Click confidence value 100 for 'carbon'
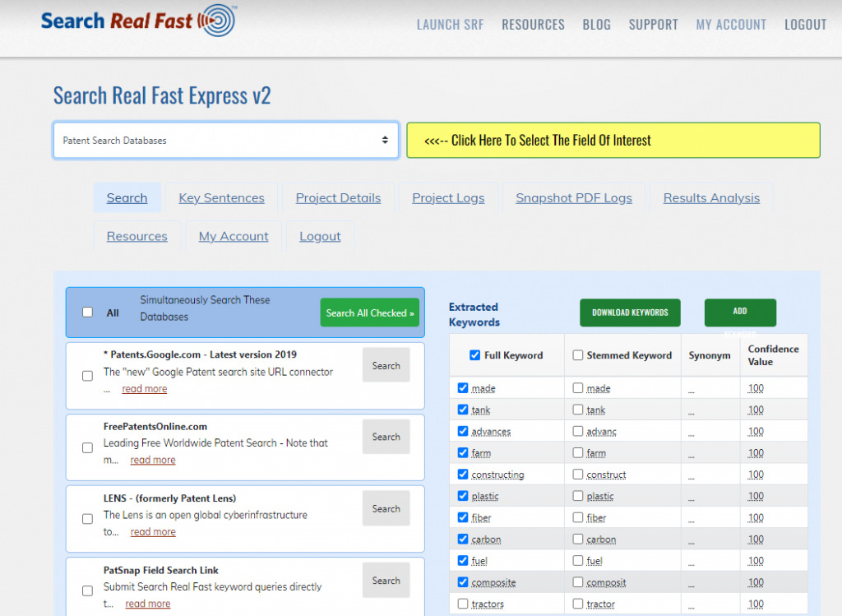The image size is (842, 616). [756, 540]
